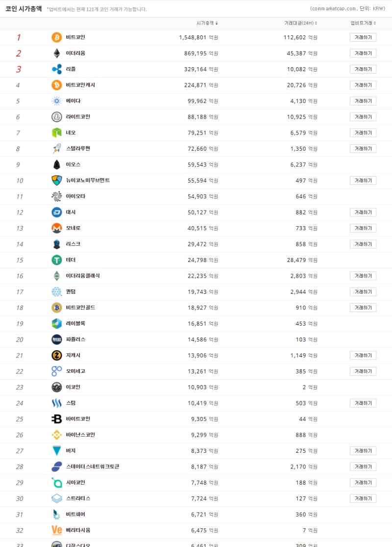The height and width of the screenshot is (547, 392).
Task: Click the Bytecoin logo icon
Action: pyautogui.click(x=57, y=419)
